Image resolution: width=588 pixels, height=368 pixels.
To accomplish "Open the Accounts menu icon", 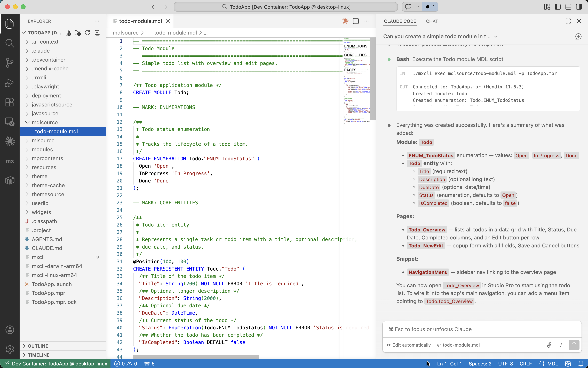I will click(10, 330).
